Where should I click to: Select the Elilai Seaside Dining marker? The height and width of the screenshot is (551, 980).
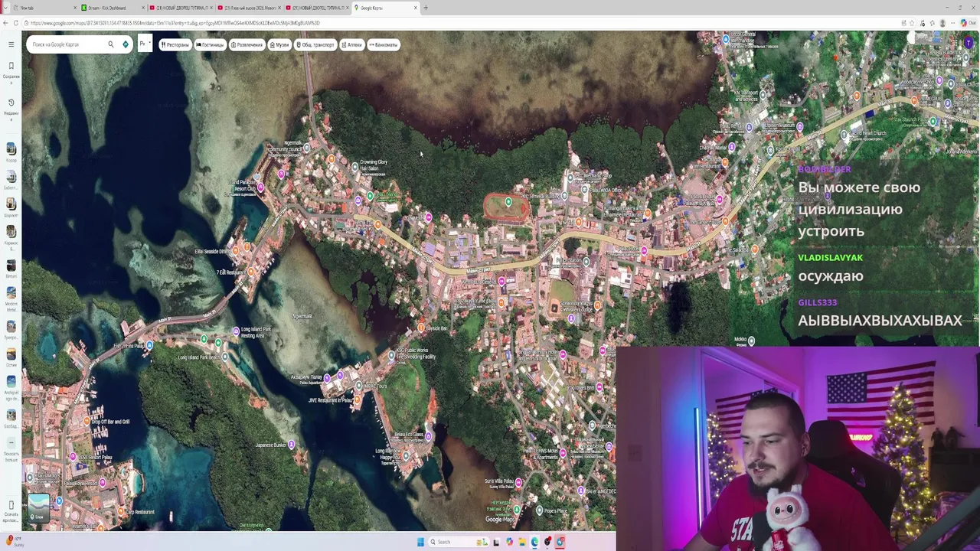click(x=235, y=249)
